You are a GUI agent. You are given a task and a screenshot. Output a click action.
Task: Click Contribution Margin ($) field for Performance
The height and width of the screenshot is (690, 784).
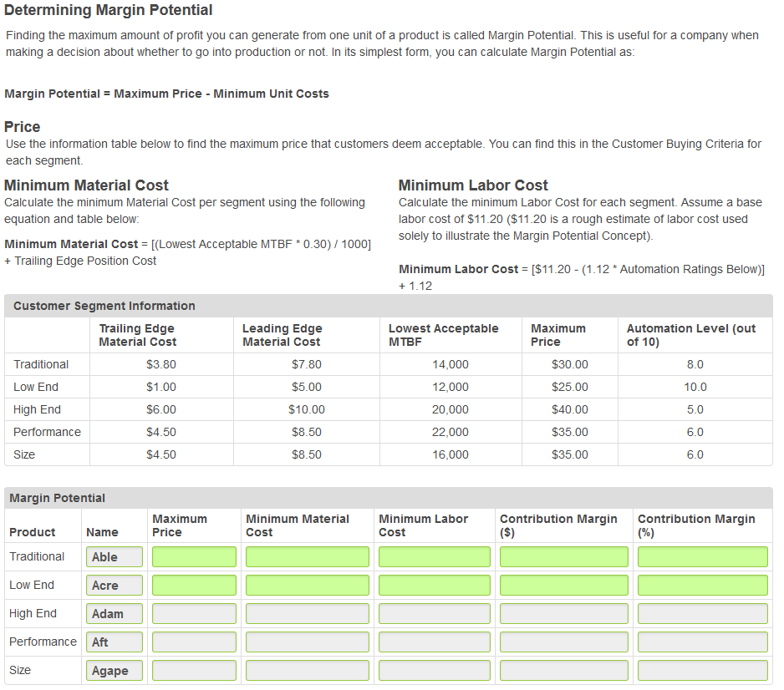click(563, 642)
